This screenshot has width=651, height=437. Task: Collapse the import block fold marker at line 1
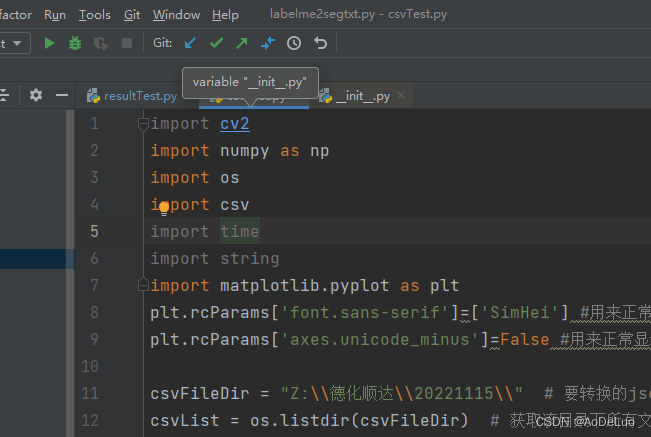(x=143, y=124)
